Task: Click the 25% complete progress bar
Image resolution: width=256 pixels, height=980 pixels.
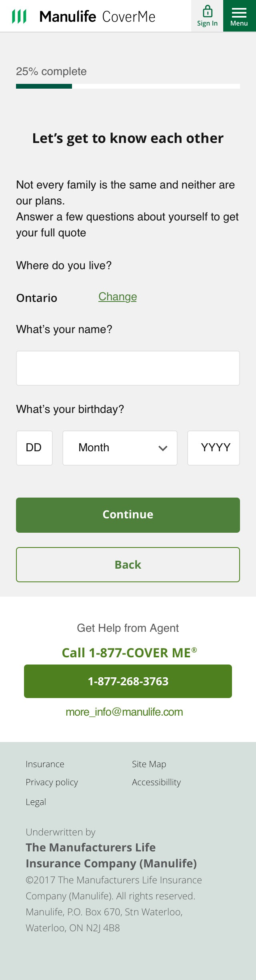Action: pyautogui.click(x=128, y=86)
